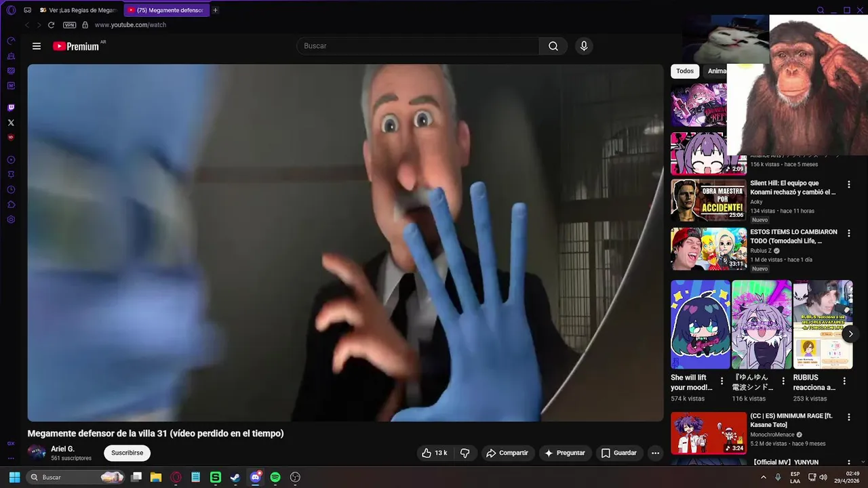The height and width of the screenshot is (488, 868).
Task: Open browser Settings gear in sidebar
Action: point(11,220)
